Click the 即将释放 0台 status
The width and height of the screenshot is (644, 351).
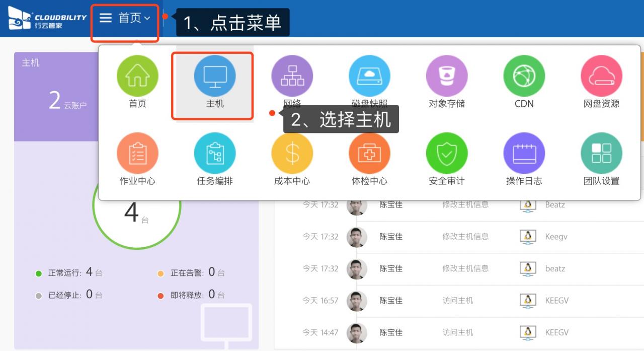click(x=191, y=295)
